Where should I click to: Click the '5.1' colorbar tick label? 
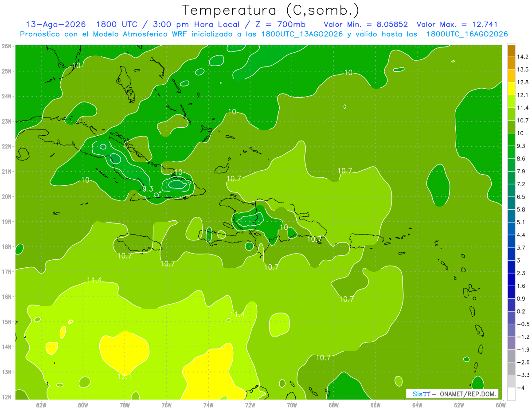(521, 222)
